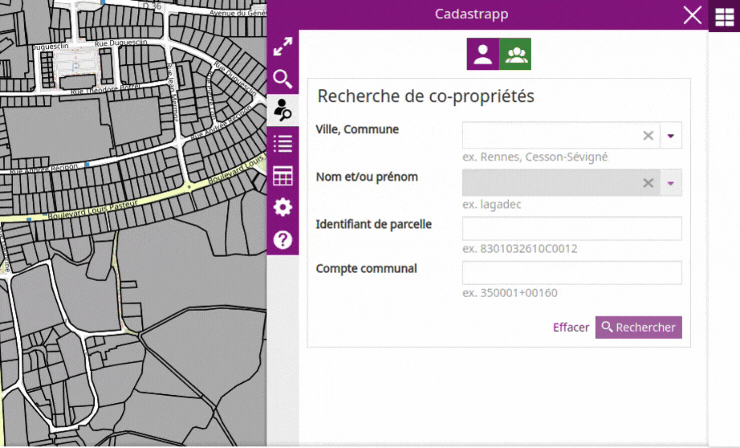Close the Cadastrapp panel
740x448 pixels.
tap(692, 15)
